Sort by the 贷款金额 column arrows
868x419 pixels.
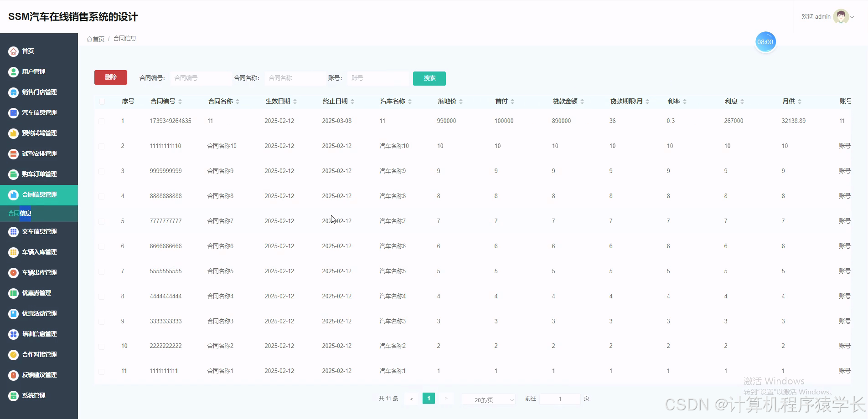pos(582,102)
